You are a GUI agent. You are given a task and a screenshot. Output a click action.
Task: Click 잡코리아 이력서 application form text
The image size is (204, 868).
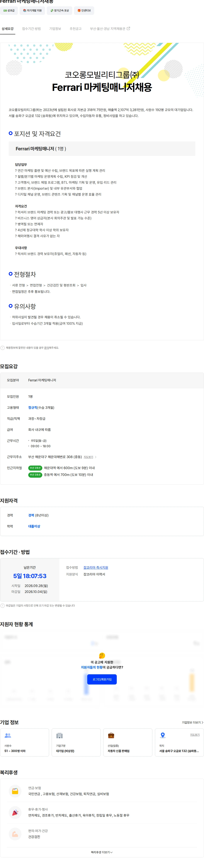(94, 574)
